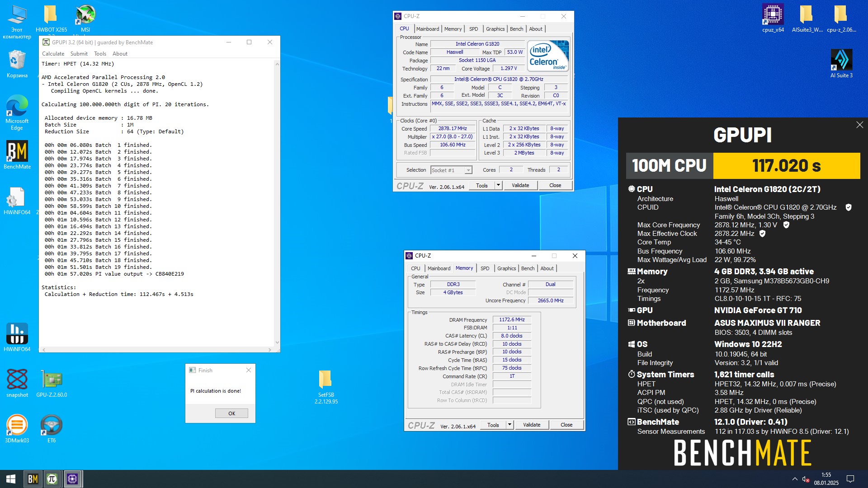The height and width of the screenshot is (488, 868).
Task: Click the Statistics calculation time line
Action: (x=119, y=294)
